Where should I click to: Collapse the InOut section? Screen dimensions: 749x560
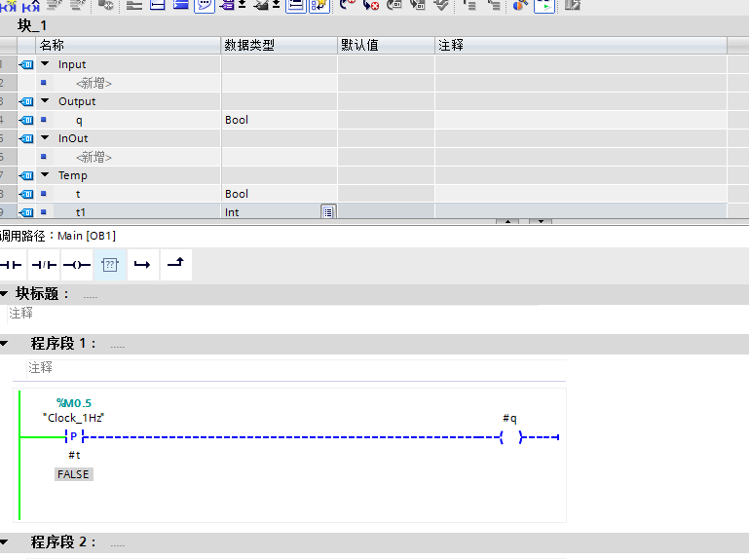45,137
